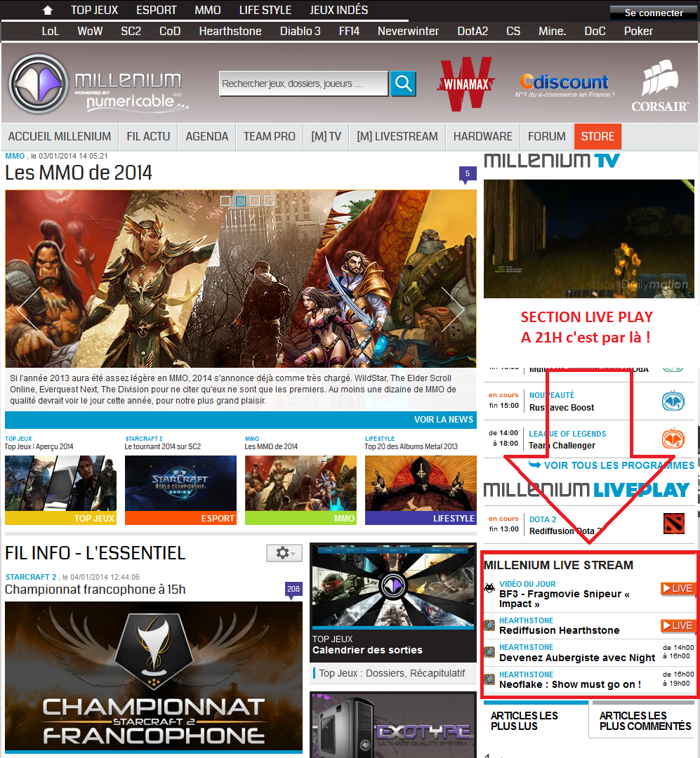Viewport: 700px width, 758px height.
Task: Click the STARCRAFT 2 category label in Fil Info
Action: pyautogui.click(x=31, y=577)
